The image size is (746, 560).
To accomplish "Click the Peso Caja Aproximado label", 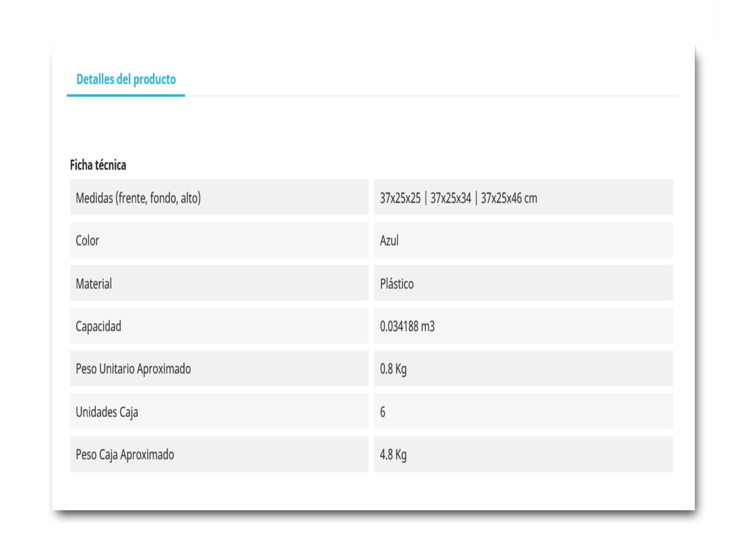I will click(x=125, y=454).
